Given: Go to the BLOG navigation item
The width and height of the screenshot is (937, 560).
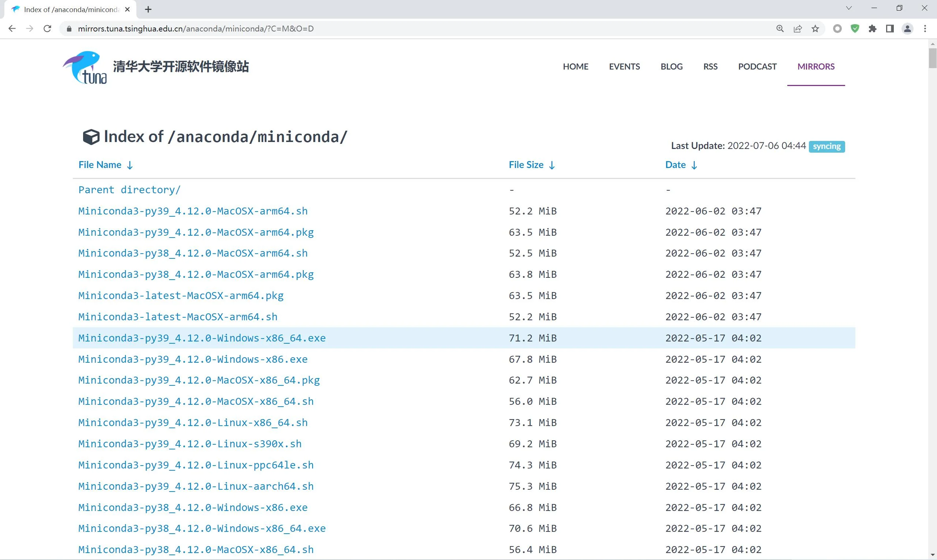Looking at the screenshot, I should point(671,66).
